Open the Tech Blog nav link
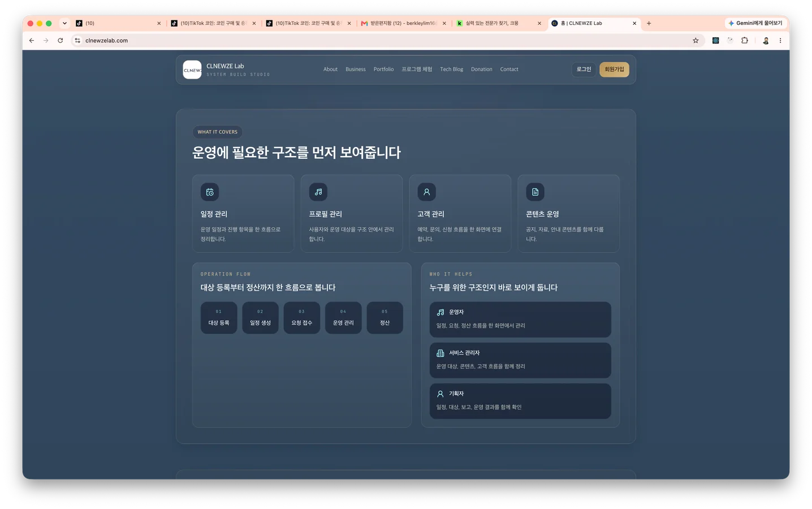 point(451,70)
